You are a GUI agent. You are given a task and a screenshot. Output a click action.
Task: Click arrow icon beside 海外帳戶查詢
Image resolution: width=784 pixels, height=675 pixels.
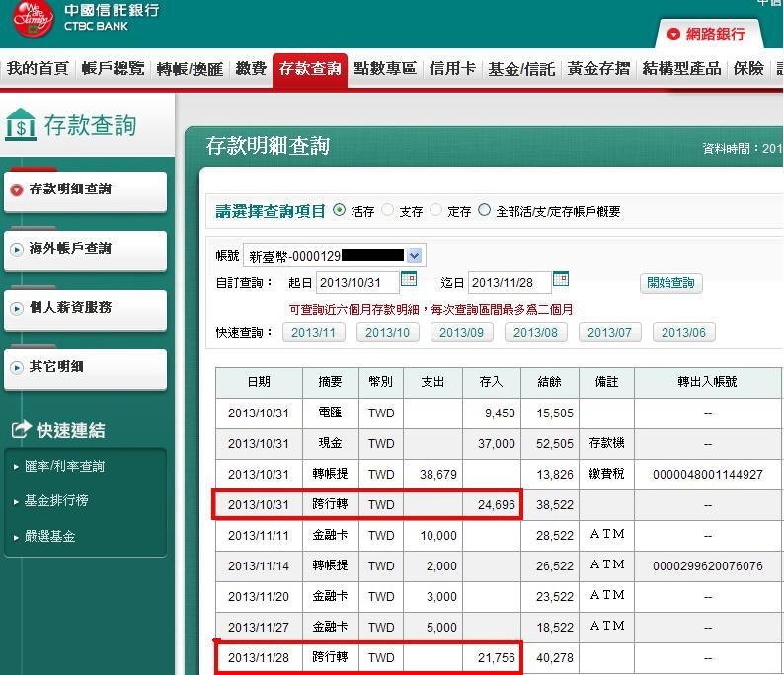click(x=16, y=249)
